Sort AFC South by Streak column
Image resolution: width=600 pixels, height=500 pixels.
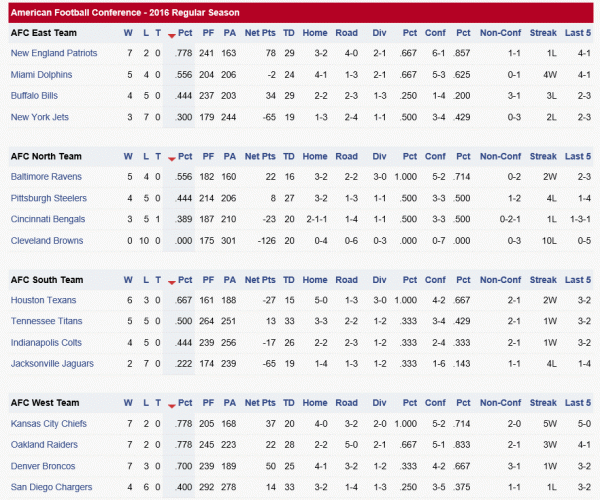pyautogui.click(x=543, y=280)
